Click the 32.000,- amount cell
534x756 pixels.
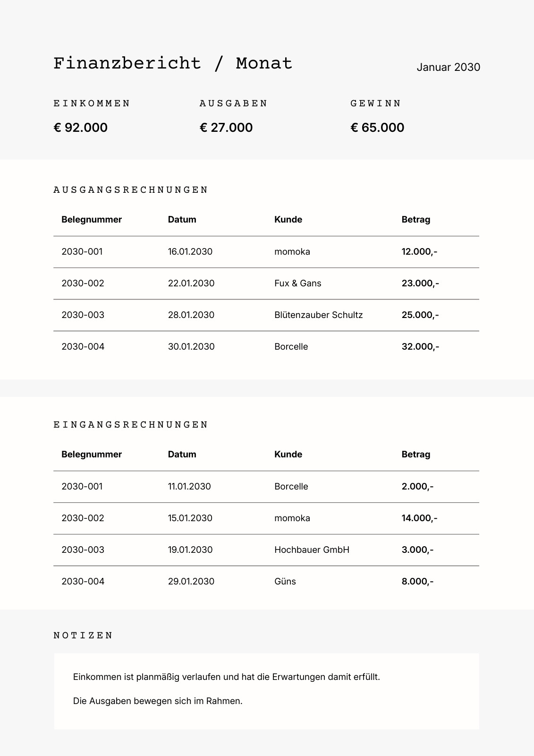[420, 346]
